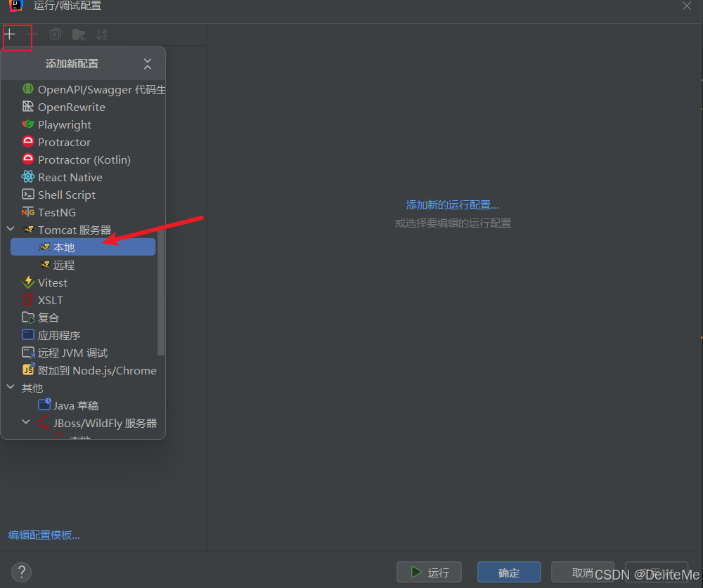This screenshot has width=703, height=588.
Task: Collapse the Tomcat server group
Action: point(11,229)
